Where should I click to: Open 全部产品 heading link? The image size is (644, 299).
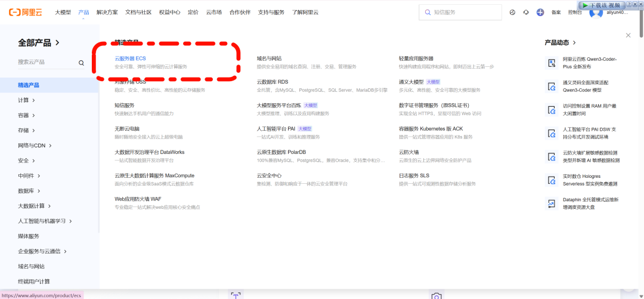pos(39,43)
